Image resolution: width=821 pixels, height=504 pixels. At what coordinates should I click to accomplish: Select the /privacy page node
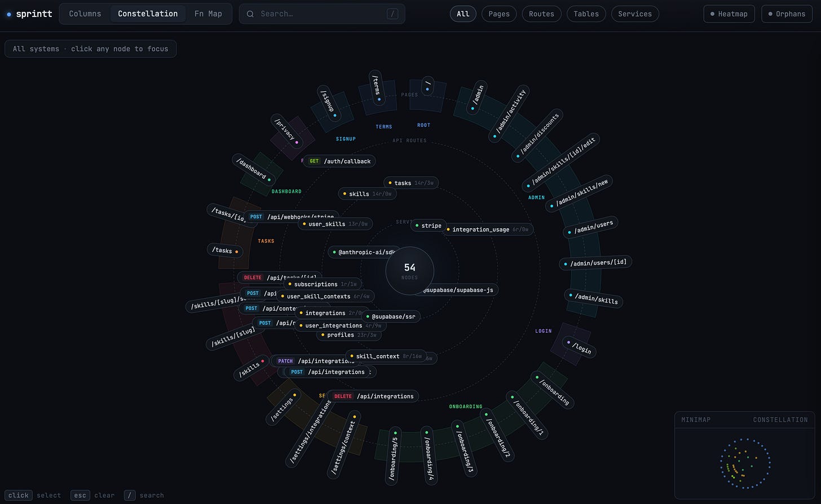287,131
